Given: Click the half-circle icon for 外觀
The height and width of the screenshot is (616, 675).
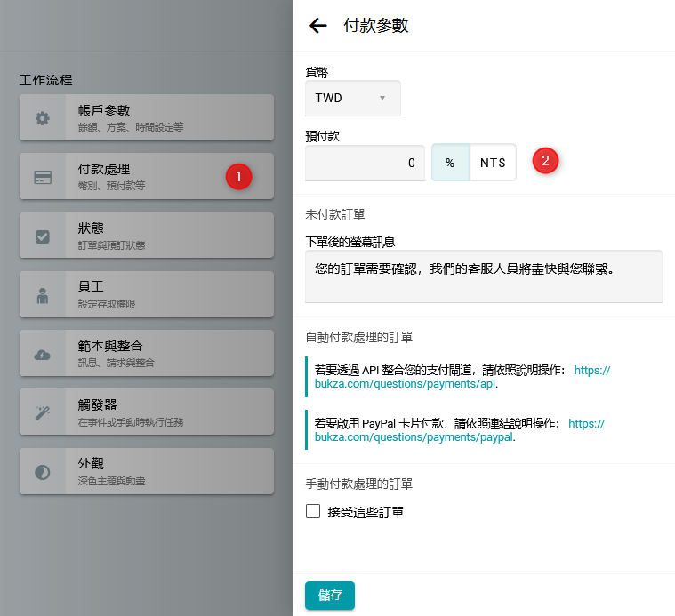Looking at the screenshot, I should click(43, 472).
